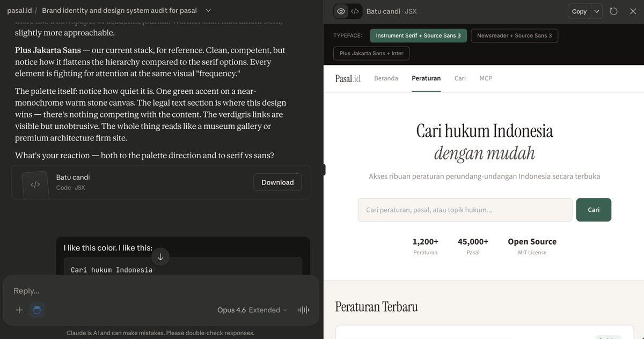Click the Pasal.id logo in preview
The width and height of the screenshot is (644, 339).
[x=348, y=78]
